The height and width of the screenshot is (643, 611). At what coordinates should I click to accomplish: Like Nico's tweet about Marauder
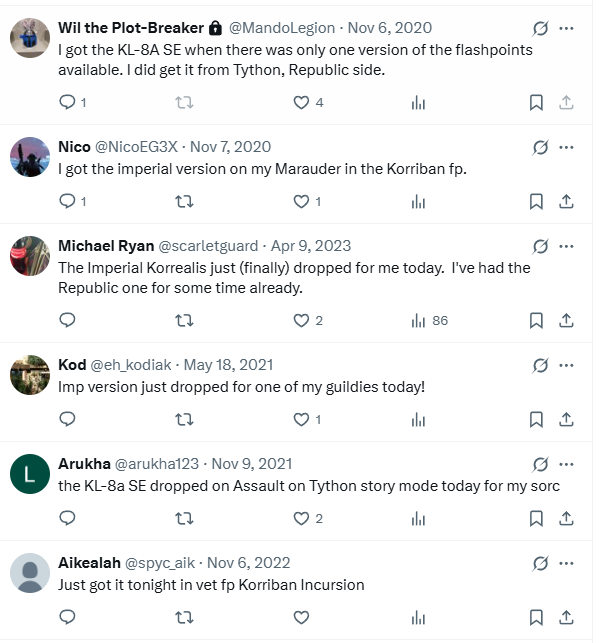pos(302,201)
